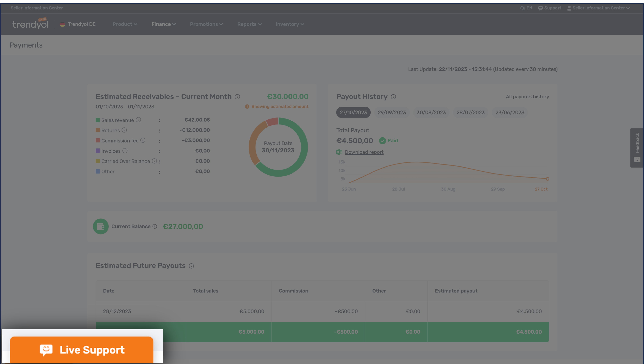Open the Feedback side tab
644x364 pixels.
pos(637,148)
